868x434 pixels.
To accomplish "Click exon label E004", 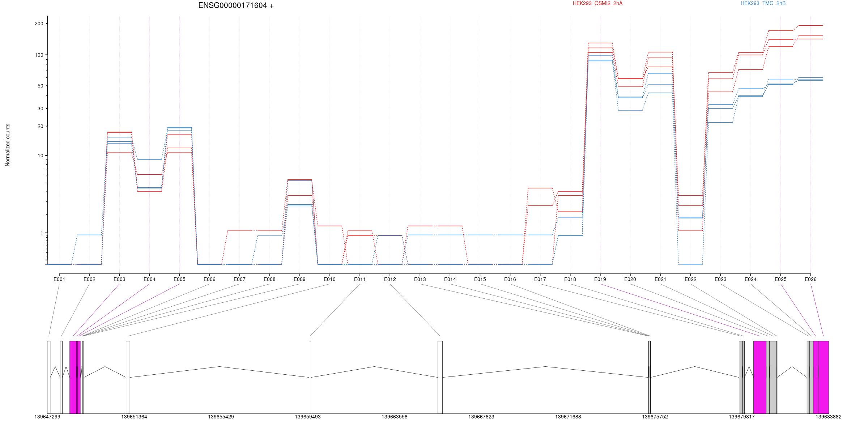I will pyautogui.click(x=149, y=279).
